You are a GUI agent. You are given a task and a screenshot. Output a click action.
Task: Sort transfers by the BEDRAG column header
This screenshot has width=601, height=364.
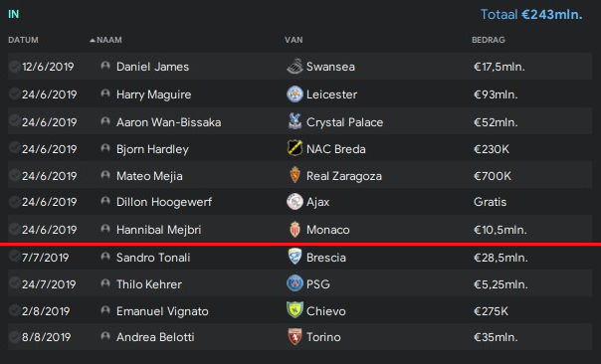(489, 40)
